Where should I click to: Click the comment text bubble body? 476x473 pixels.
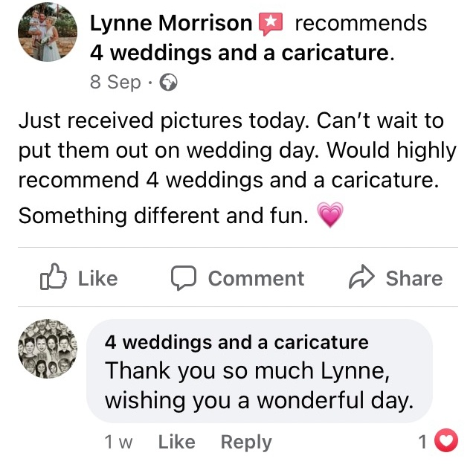[x=259, y=387]
